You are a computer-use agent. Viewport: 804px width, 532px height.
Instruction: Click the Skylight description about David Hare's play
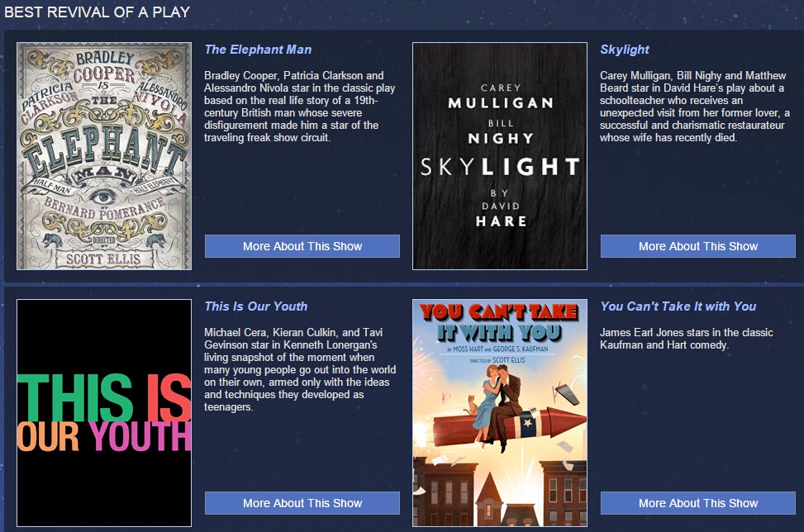click(x=695, y=107)
